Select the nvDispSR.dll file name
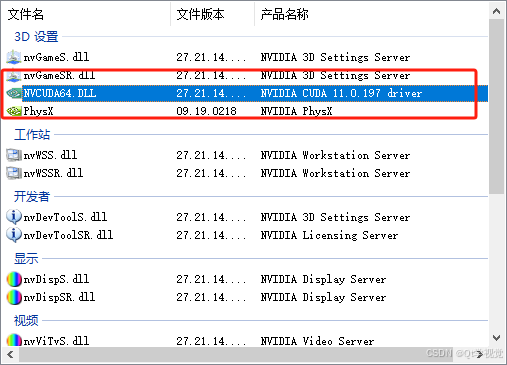The height and width of the screenshot is (365, 507). coord(59,297)
